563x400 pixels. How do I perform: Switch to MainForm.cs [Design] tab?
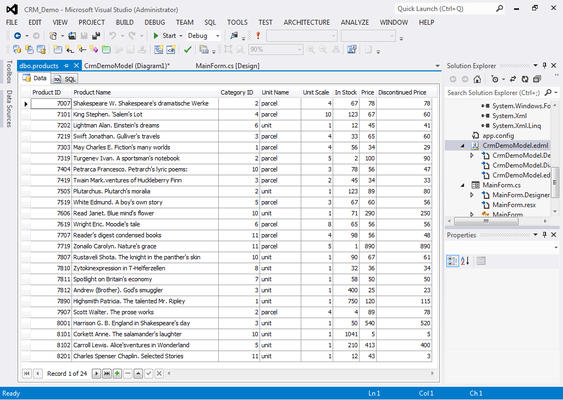click(x=227, y=66)
